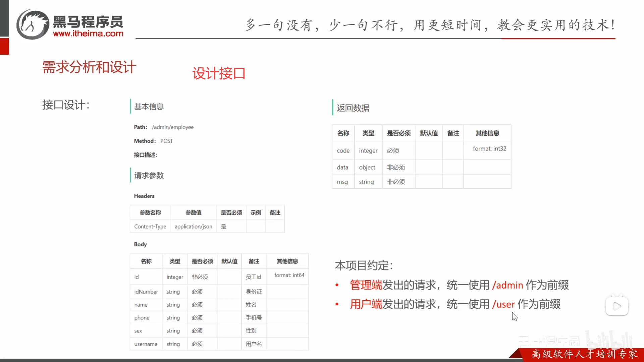Click the /admin prefix link
644x362 pixels.
(507, 285)
